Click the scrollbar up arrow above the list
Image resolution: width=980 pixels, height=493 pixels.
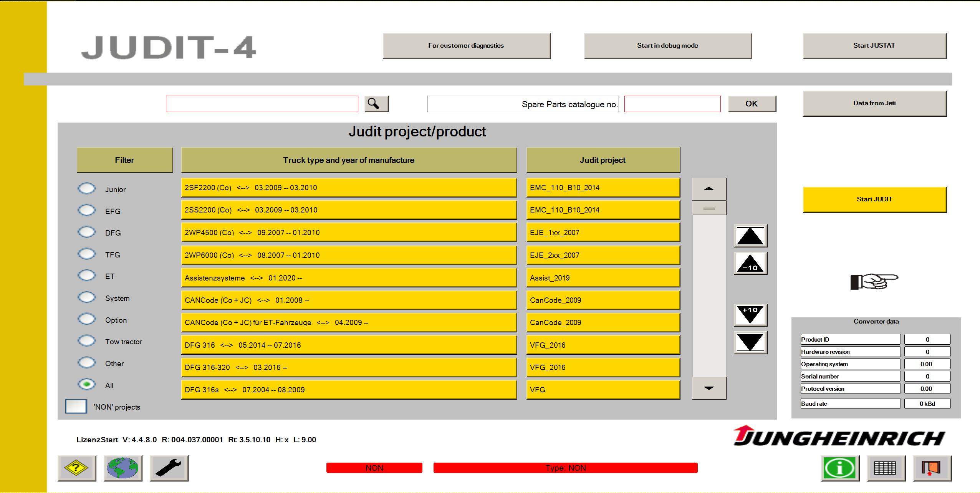coord(709,188)
